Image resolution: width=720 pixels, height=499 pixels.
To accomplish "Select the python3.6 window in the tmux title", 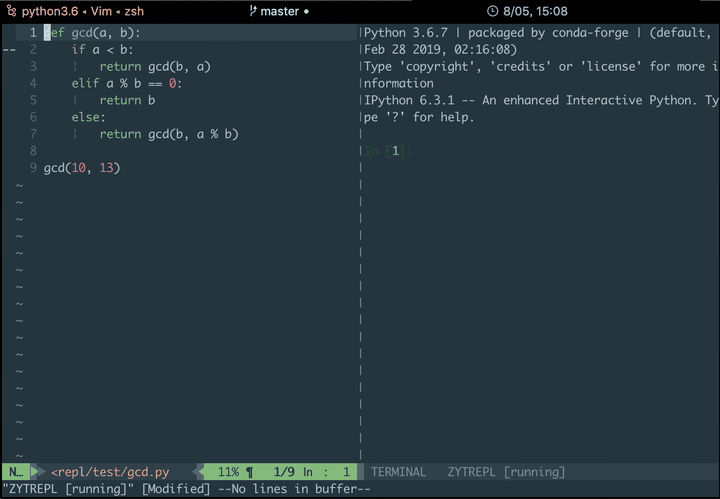I will coord(50,11).
